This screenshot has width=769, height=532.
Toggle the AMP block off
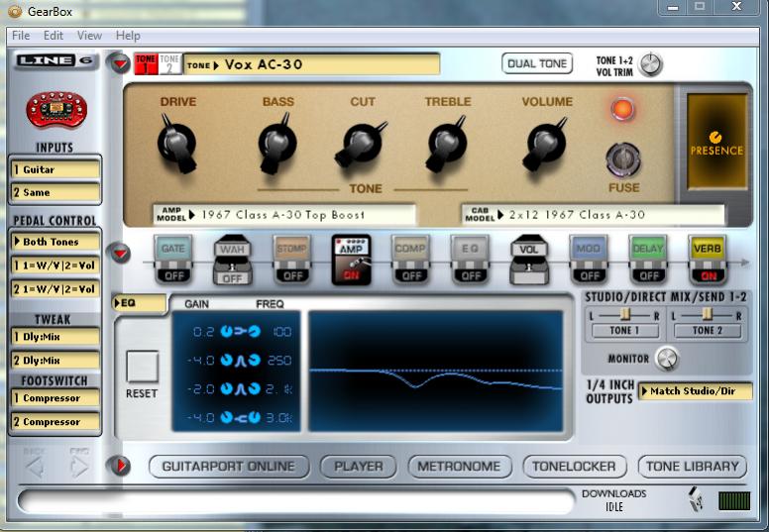click(x=351, y=260)
